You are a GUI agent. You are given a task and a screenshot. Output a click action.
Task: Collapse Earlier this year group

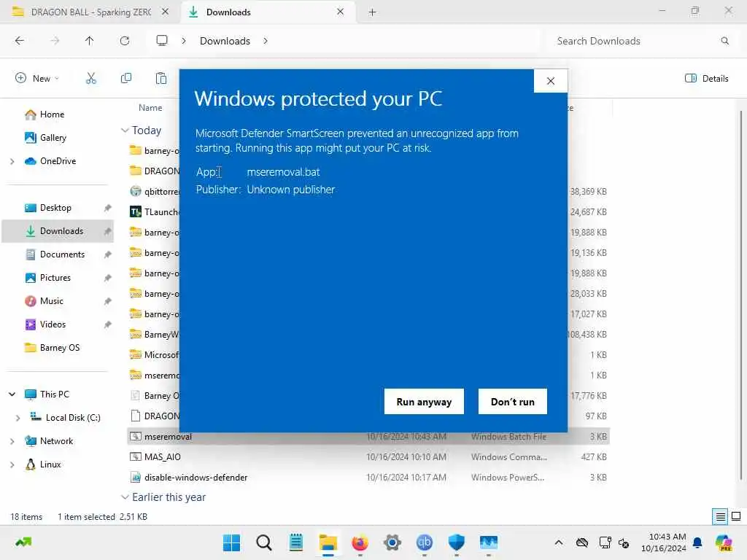[x=125, y=497]
